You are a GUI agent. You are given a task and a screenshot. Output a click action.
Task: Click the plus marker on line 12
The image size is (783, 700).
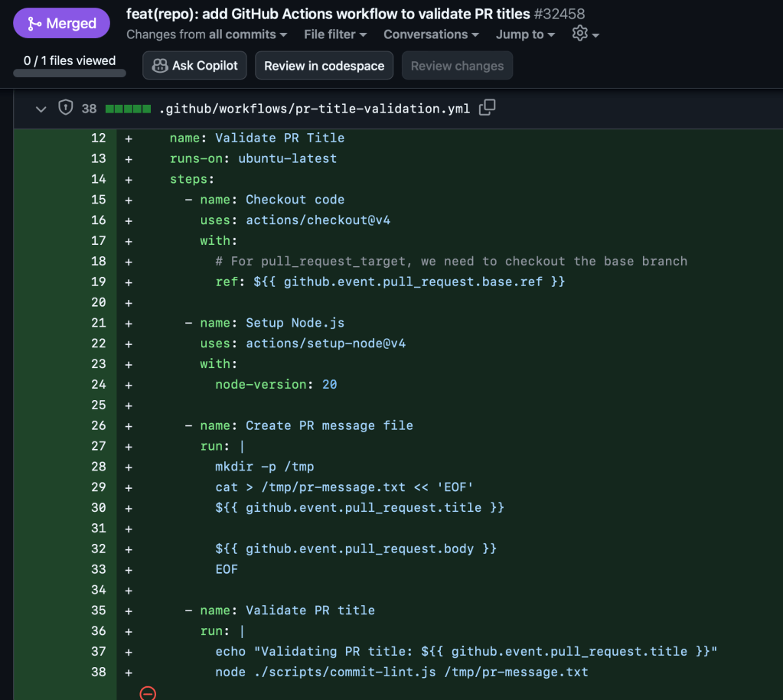tap(128, 138)
